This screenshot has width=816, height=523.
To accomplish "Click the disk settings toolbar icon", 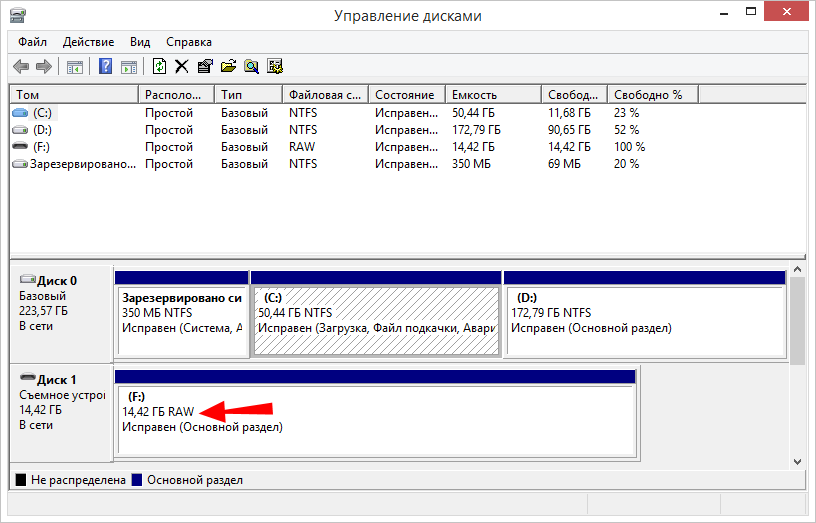I will point(275,66).
